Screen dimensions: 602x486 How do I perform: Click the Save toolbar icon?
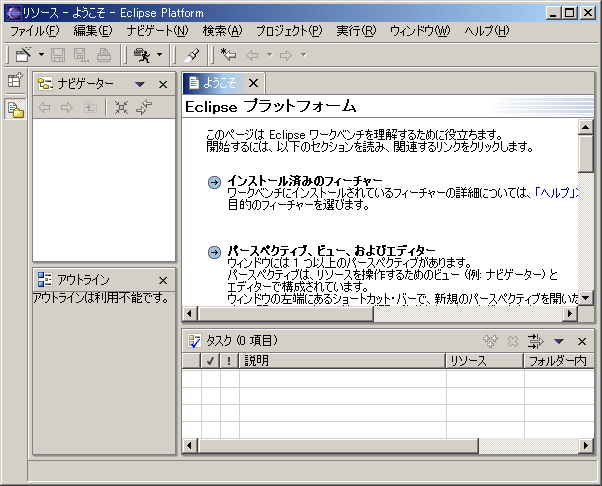58,55
